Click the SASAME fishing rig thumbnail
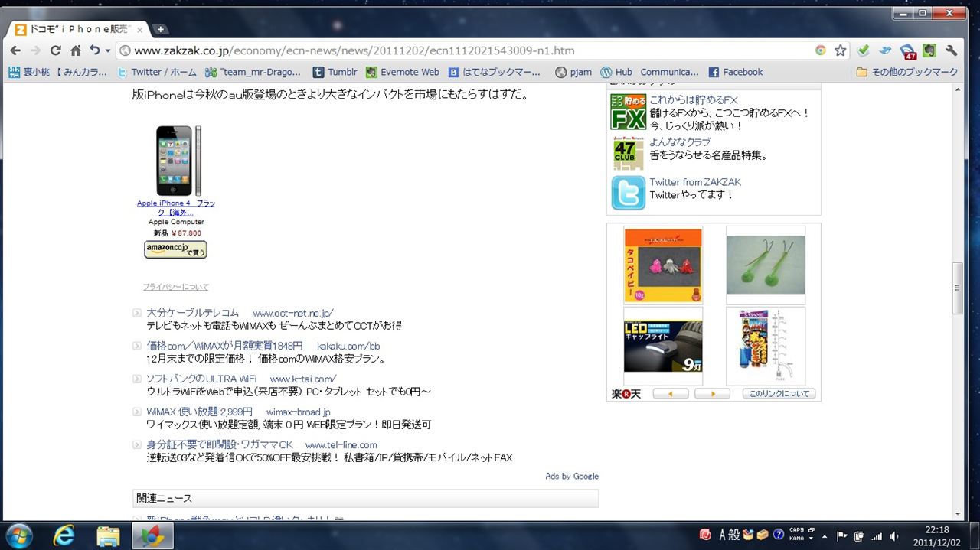This screenshot has height=550, width=980. pyautogui.click(x=766, y=347)
